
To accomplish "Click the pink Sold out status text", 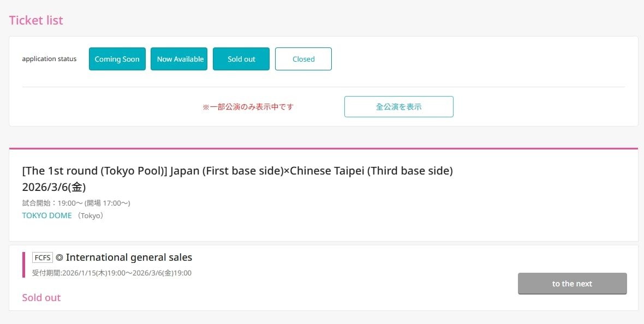I will click(41, 297).
